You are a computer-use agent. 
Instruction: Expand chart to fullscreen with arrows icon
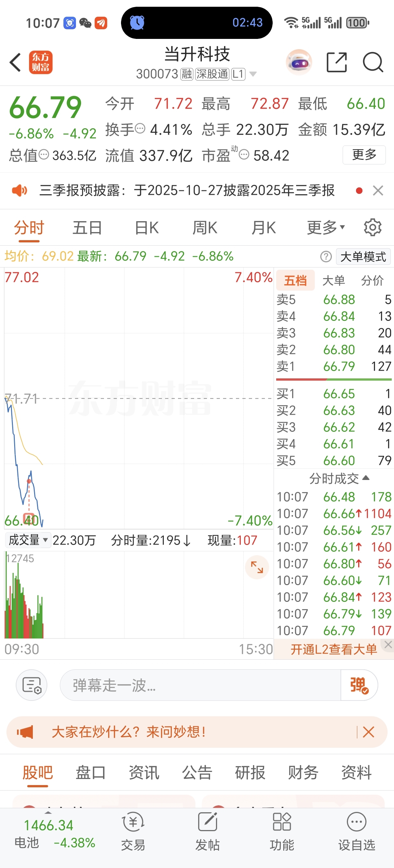(257, 567)
